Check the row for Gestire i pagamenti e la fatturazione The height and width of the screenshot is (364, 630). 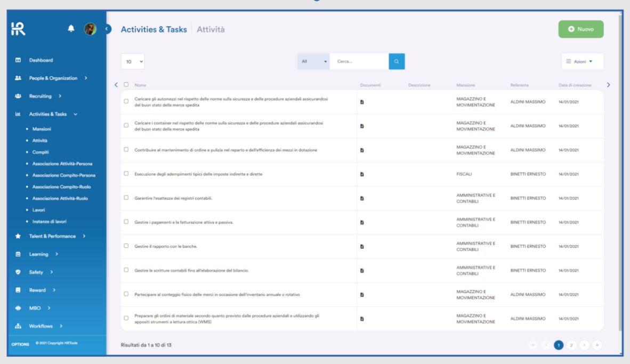pyautogui.click(x=126, y=220)
